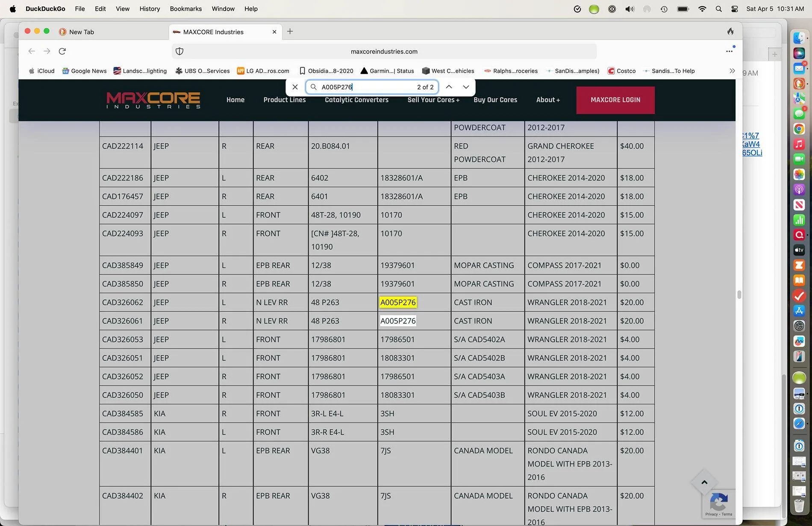
Task: Click the A005P276 cell in row CAD326061
Action: pyautogui.click(x=398, y=321)
